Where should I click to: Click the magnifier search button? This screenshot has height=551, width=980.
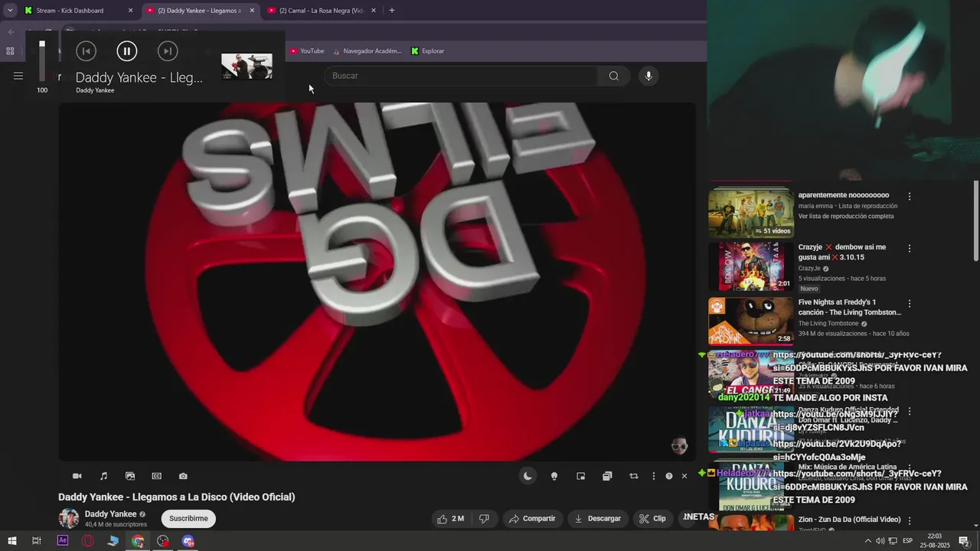point(614,76)
